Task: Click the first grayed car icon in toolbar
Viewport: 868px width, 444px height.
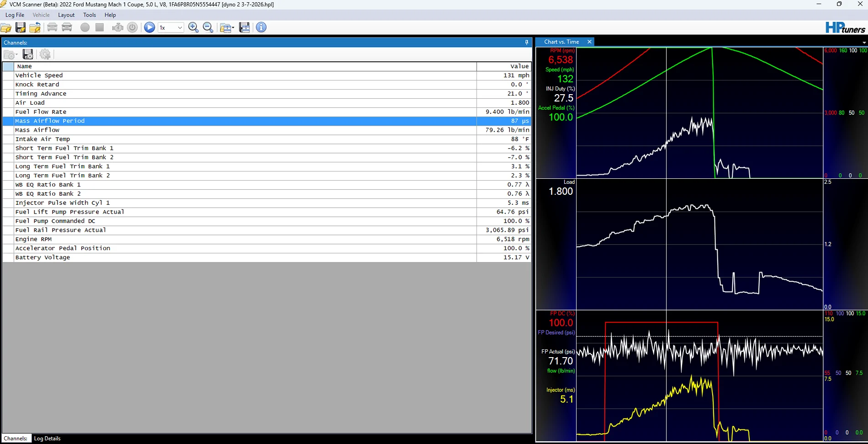Action: (x=53, y=27)
